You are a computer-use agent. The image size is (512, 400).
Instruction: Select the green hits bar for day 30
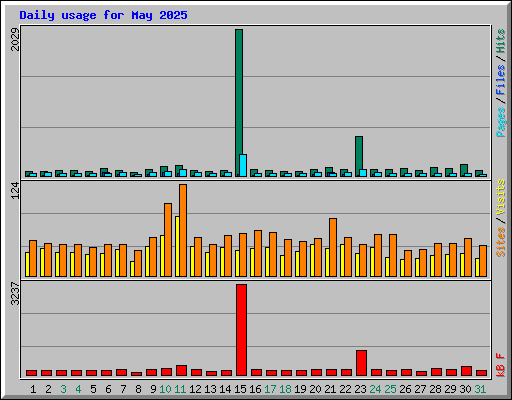click(x=464, y=170)
